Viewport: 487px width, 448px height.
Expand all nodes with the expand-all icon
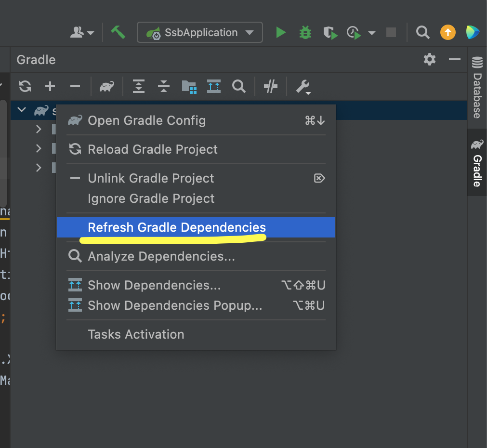139,86
